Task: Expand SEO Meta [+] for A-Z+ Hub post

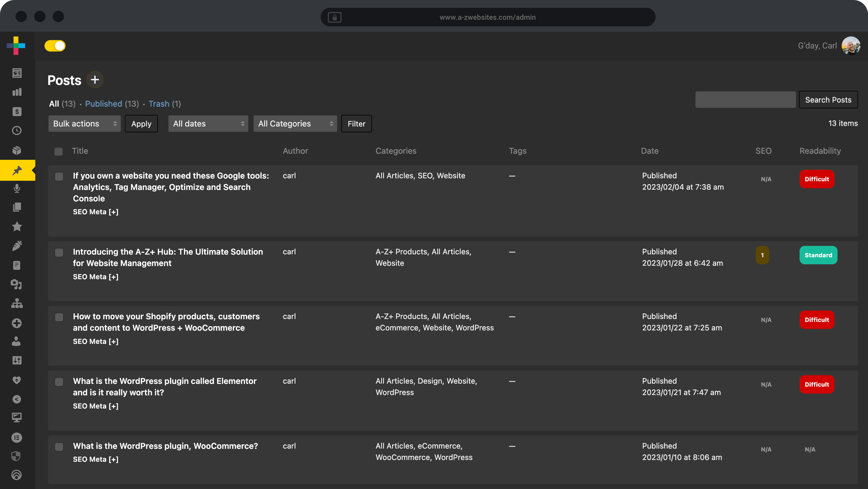Action: (x=96, y=277)
